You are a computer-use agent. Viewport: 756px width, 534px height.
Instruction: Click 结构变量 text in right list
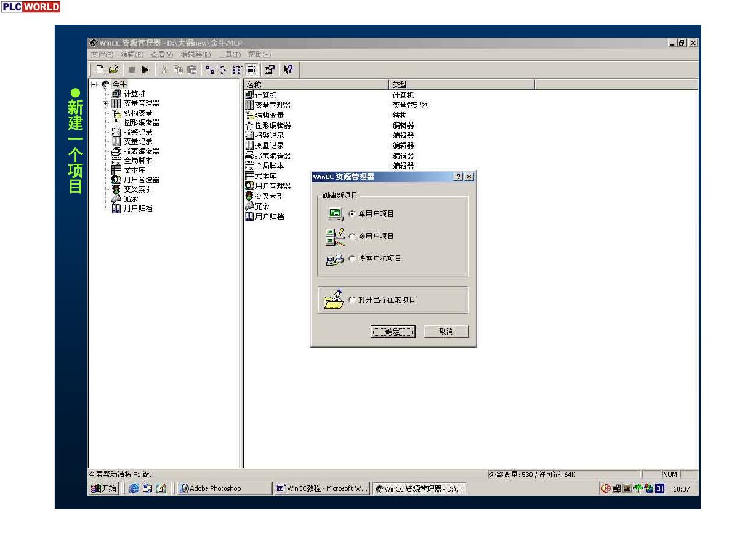pos(270,115)
